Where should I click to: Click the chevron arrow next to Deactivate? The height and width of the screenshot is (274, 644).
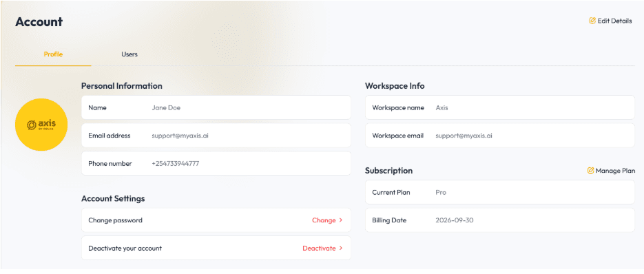(x=340, y=248)
